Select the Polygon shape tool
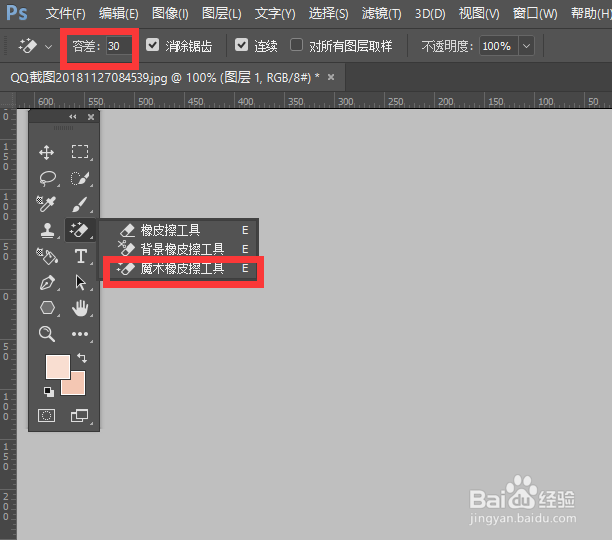 (x=47, y=308)
